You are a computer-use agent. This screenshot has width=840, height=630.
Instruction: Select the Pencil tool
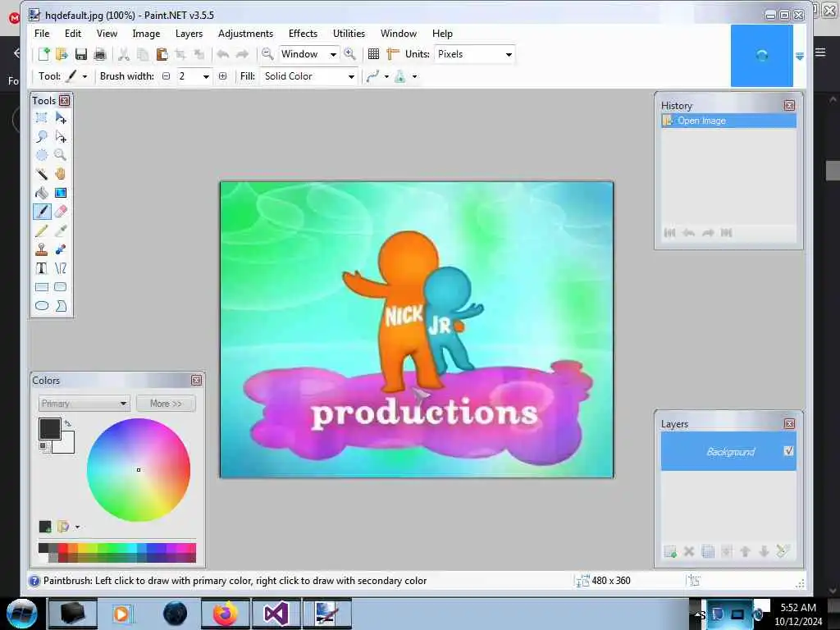tap(41, 231)
